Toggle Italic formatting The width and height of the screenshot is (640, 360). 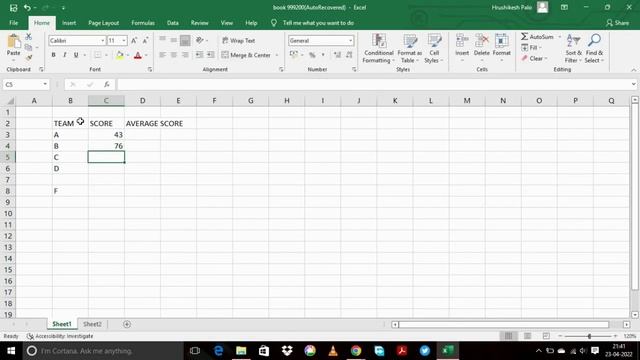[64, 55]
